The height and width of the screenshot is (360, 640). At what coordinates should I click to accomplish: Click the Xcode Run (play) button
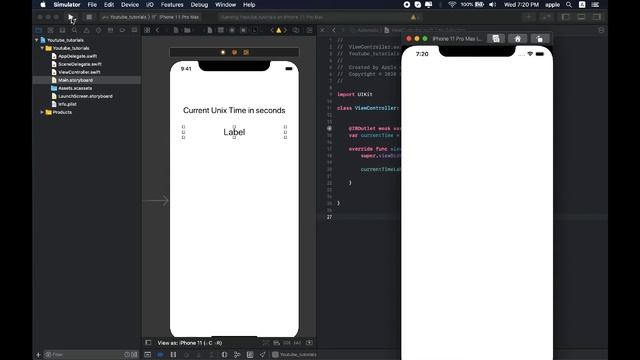70,17
